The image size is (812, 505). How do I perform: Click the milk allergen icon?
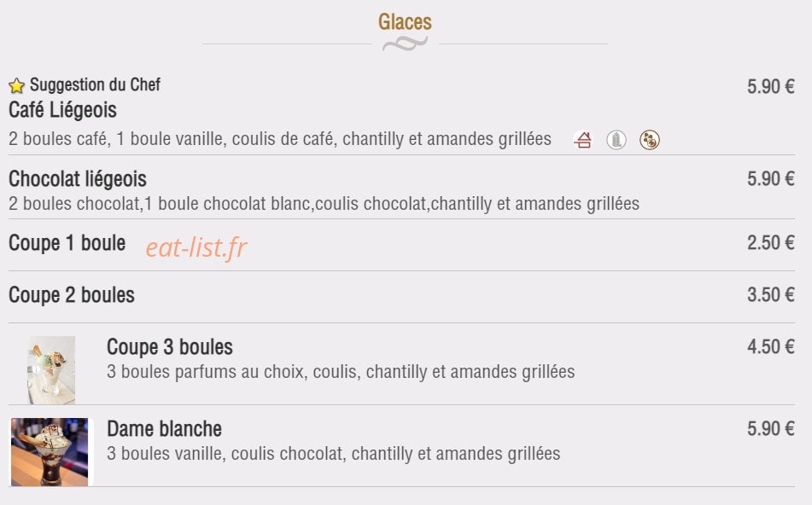[616, 140]
